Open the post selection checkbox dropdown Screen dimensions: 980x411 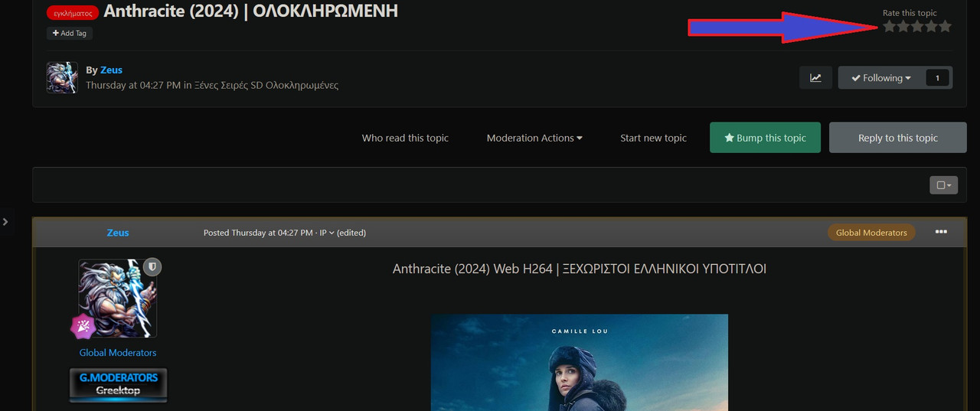[x=944, y=184]
